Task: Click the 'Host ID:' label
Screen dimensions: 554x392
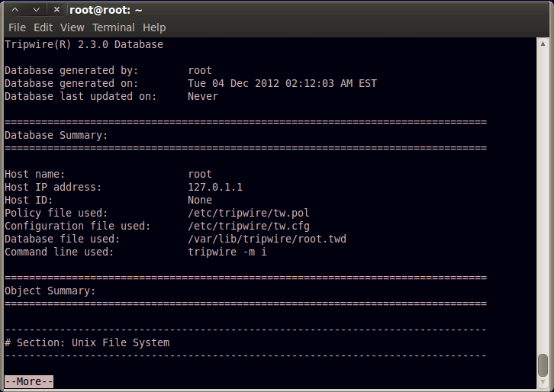Action: point(28,201)
